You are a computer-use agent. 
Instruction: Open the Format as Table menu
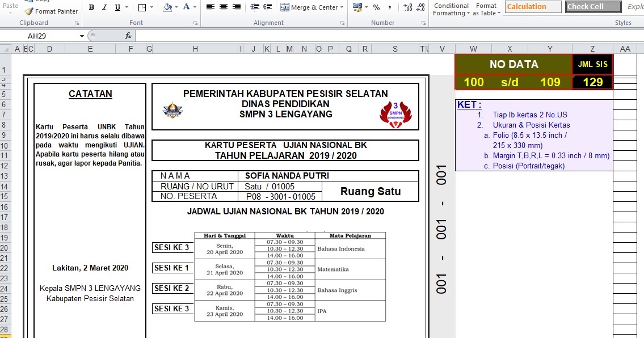coord(486,9)
